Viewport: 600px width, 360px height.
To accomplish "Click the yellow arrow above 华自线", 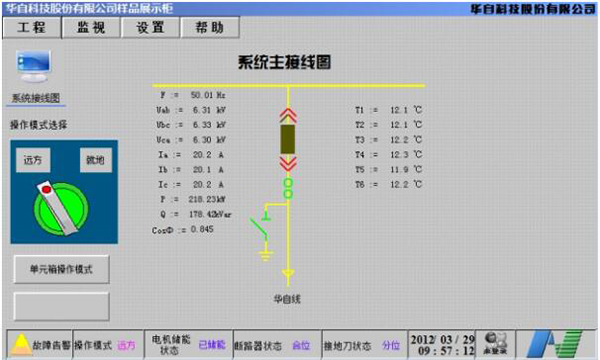I will [x=288, y=274].
